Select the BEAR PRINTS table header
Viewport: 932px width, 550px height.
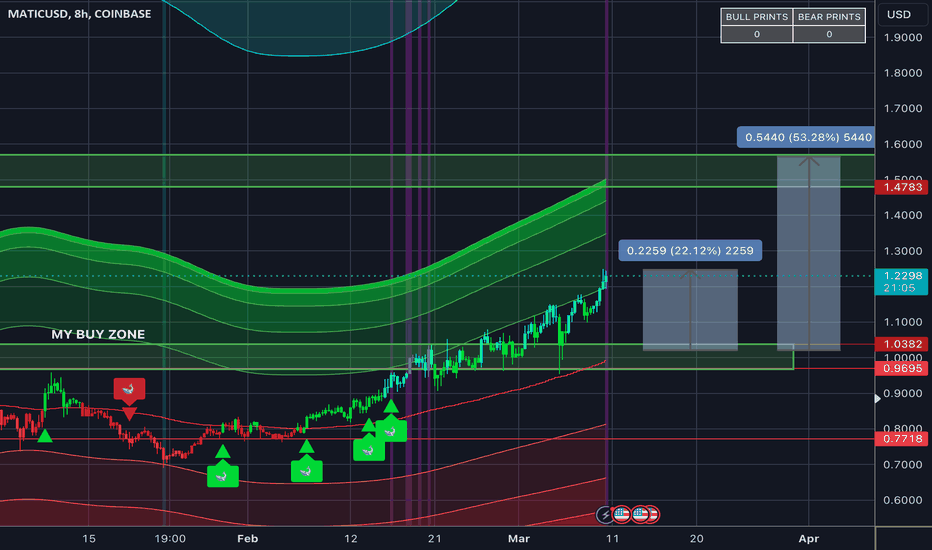pyautogui.click(x=829, y=17)
